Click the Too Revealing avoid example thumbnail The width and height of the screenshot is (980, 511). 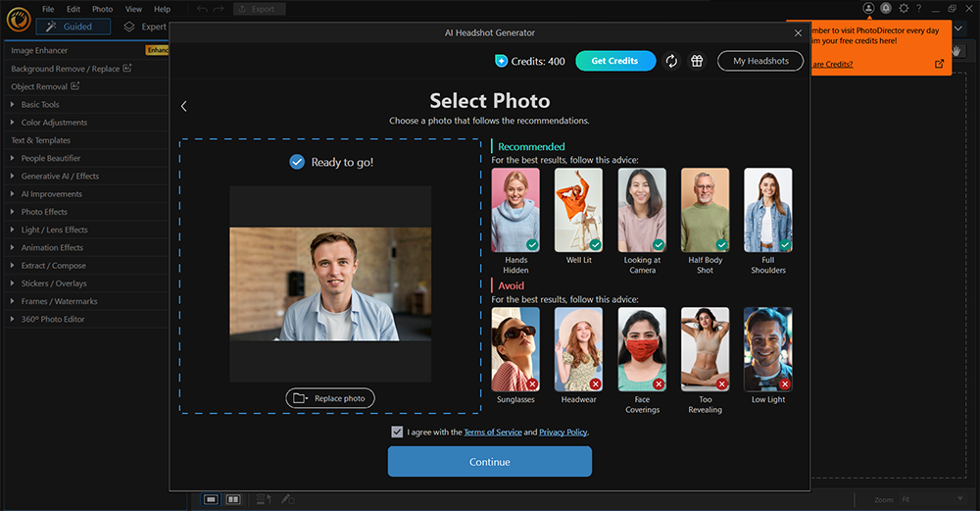tap(705, 349)
